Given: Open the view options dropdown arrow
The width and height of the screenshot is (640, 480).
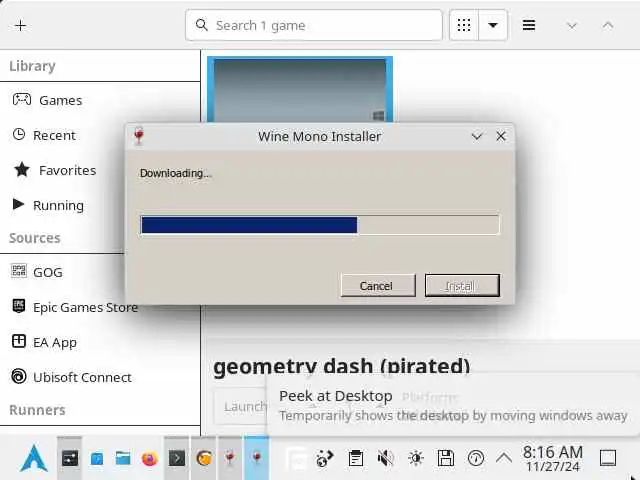Looking at the screenshot, I should point(493,25).
